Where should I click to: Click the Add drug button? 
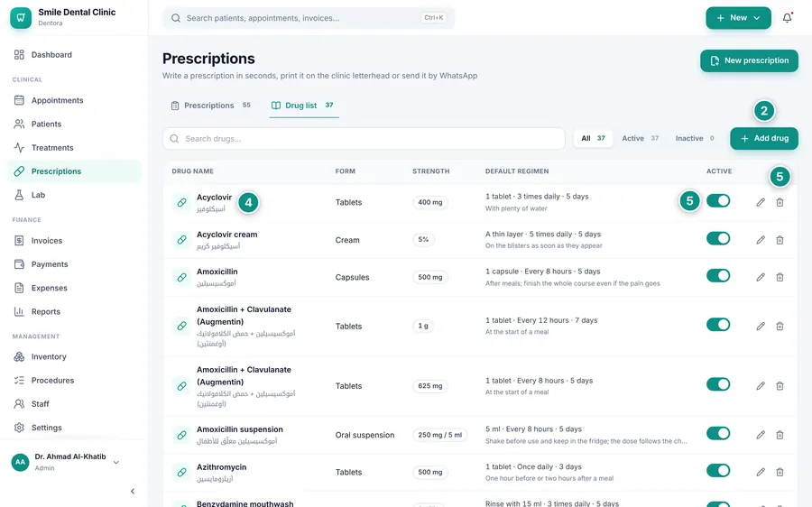coord(764,138)
